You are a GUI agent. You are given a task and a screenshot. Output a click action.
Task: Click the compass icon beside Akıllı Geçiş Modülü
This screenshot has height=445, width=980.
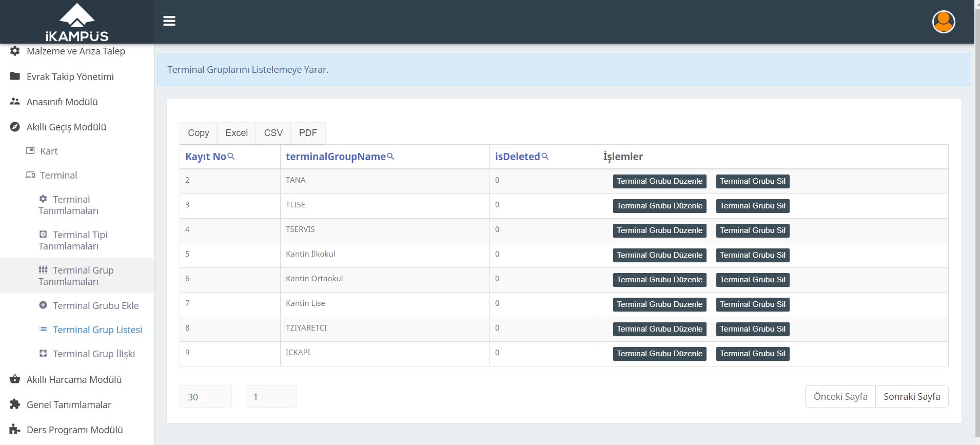[x=15, y=127]
